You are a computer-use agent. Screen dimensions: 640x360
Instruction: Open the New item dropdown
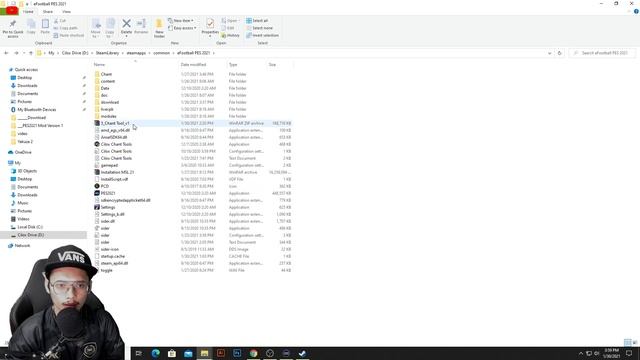click(x=181, y=20)
